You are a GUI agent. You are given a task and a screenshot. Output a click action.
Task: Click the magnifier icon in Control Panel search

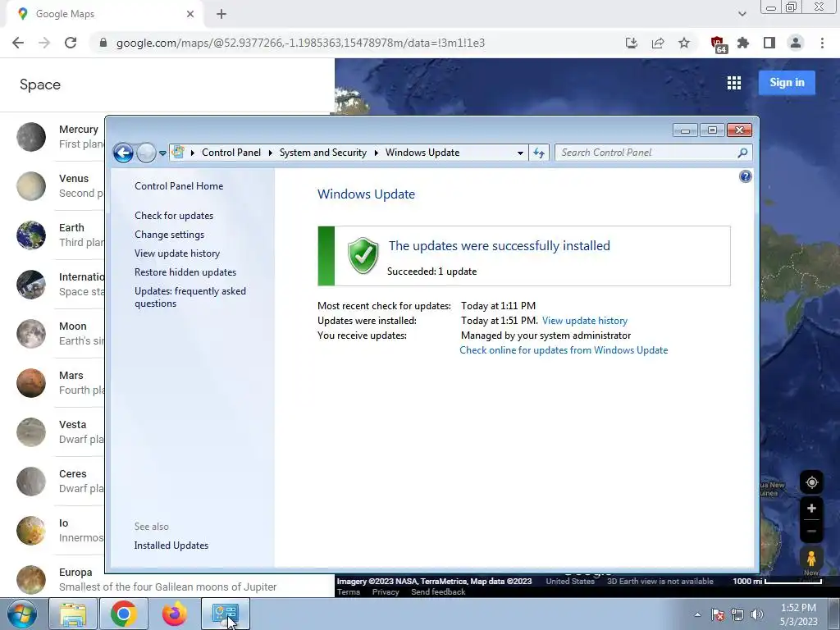[742, 153]
